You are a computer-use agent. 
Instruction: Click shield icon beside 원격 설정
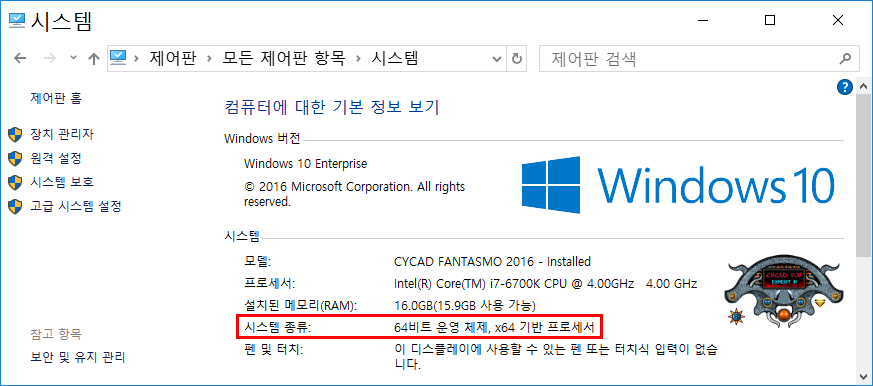[x=15, y=158]
